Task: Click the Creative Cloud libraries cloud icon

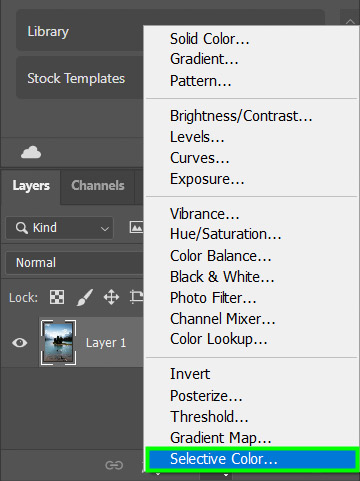Action: [31, 152]
